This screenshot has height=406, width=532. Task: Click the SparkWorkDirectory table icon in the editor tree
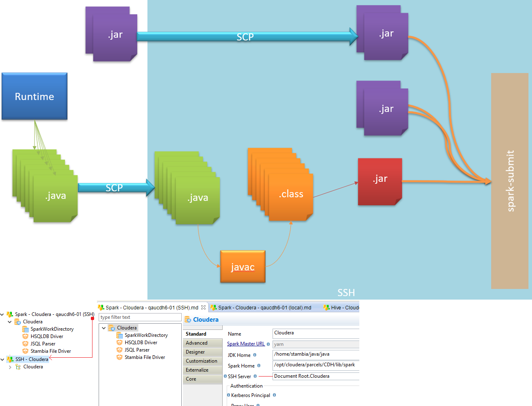(x=119, y=335)
